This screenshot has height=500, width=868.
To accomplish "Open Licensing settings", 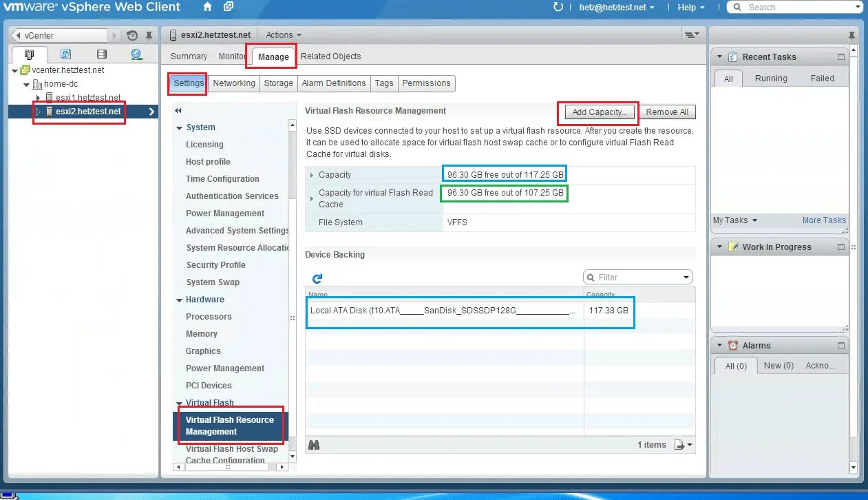I will 204,145.
